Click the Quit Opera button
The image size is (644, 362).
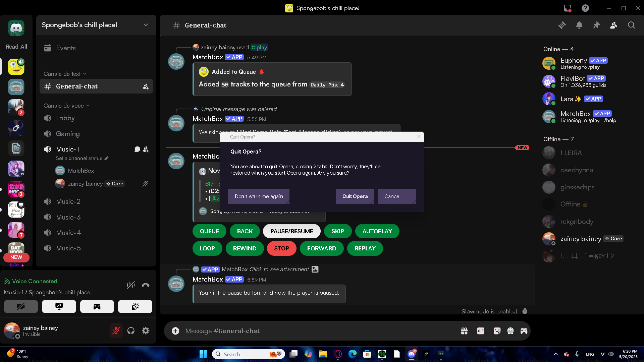tap(355, 196)
